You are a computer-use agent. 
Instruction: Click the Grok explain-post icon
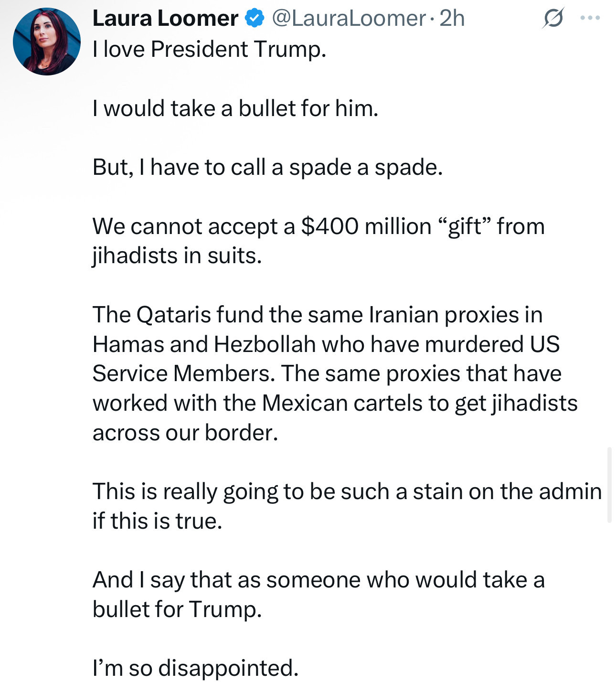pos(553,18)
